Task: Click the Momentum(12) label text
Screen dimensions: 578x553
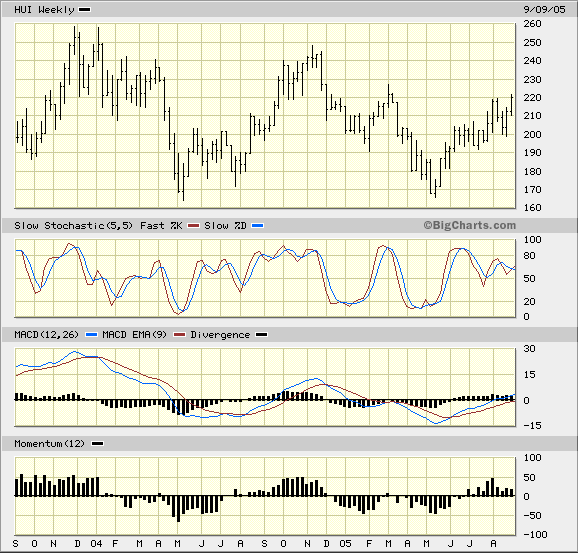Action: pos(49,444)
